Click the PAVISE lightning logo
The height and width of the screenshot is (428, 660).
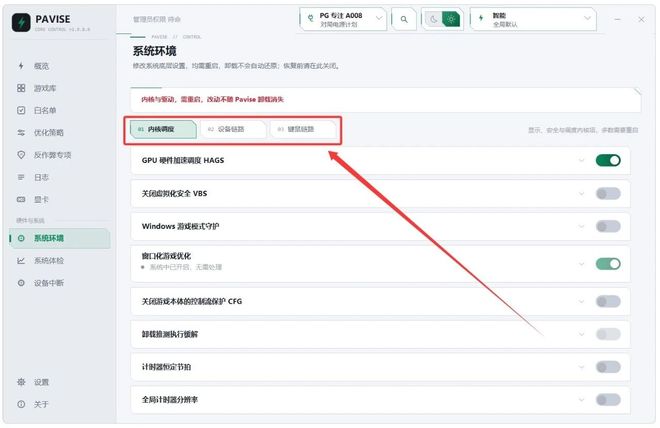(21, 22)
